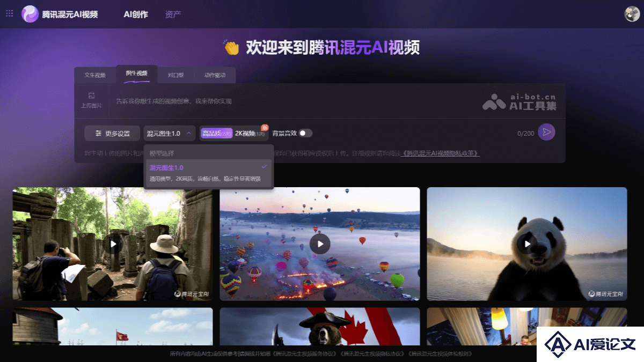Viewport: 644px width, 362px height.
Task: Select 混元图生1.0 option in the model list
Action: coord(209,173)
